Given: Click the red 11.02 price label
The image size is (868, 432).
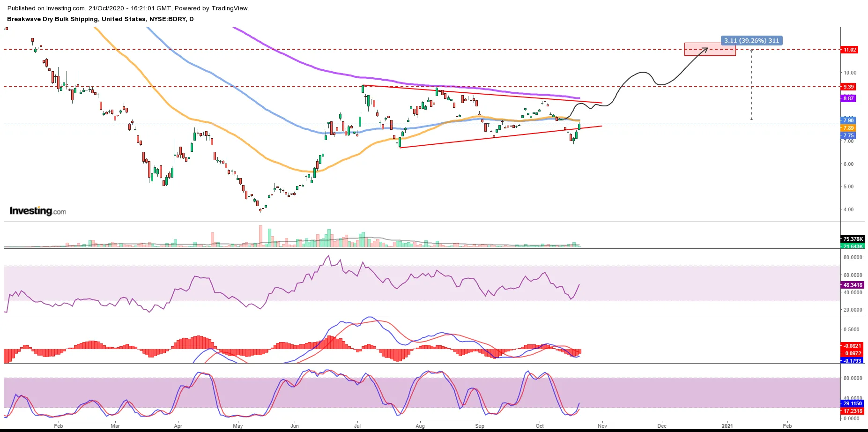Looking at the screenshot, I should [x=850, y=50].
